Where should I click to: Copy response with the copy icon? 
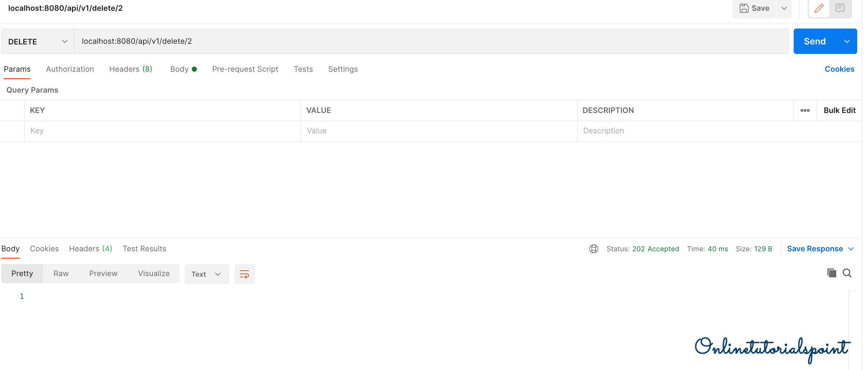tap(831, 273)
